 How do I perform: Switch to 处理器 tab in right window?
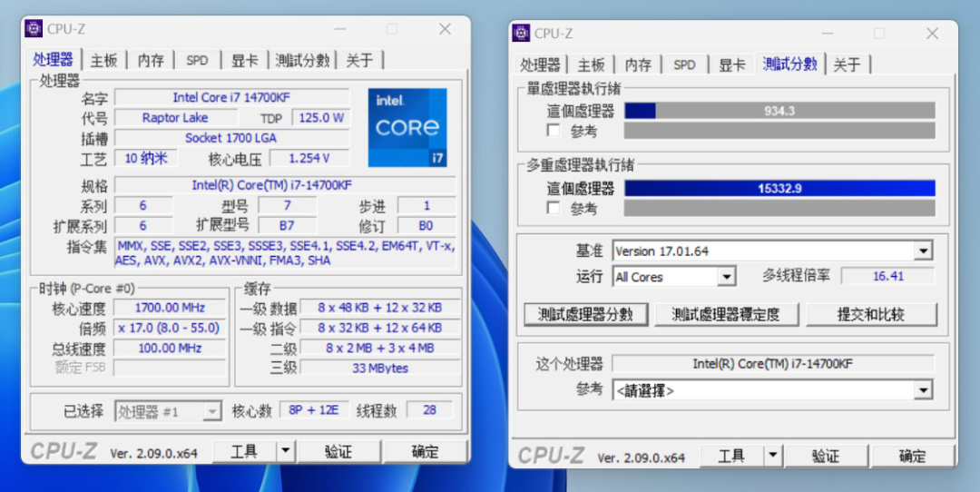tap(541, 64)
